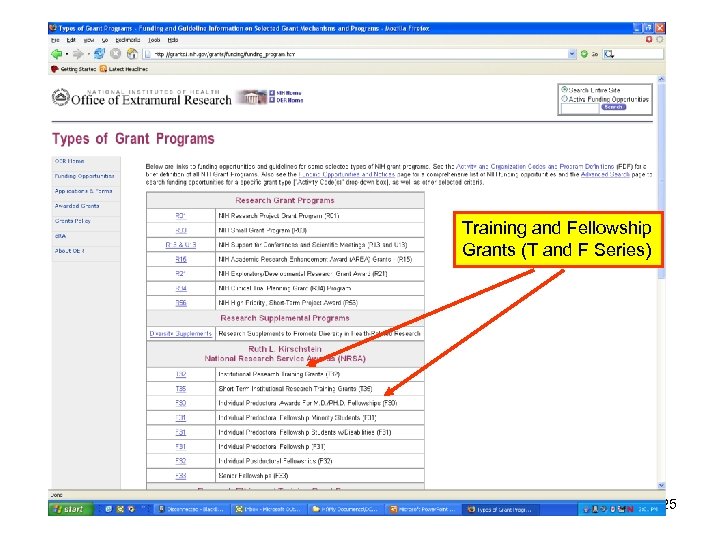Click the page vertical scrollbar down arrow

pos(661,485)
